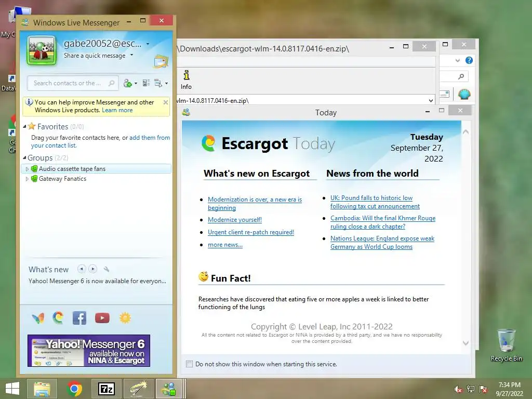Open UK: Pound falls to historic low link
Viewport: 532px width, 399px height.
tap(375, 202)
